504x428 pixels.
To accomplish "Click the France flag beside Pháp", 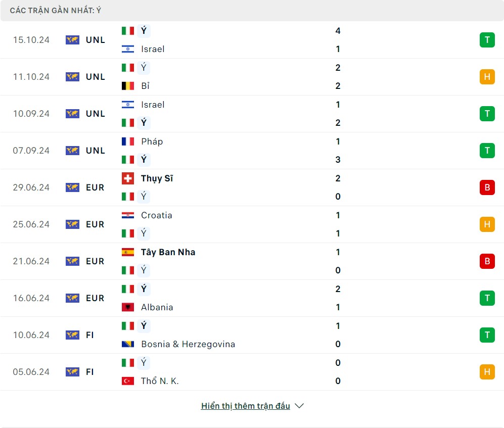I will click(x=128, y=141).
